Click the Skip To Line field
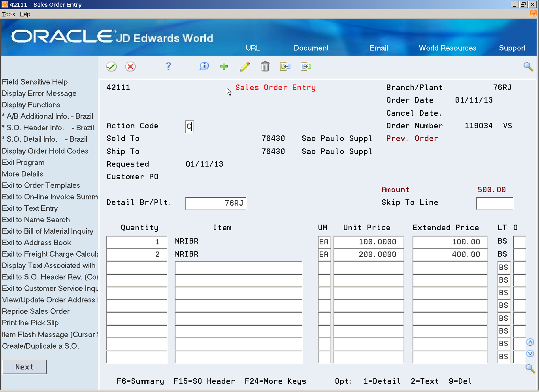 click(495, 203)
